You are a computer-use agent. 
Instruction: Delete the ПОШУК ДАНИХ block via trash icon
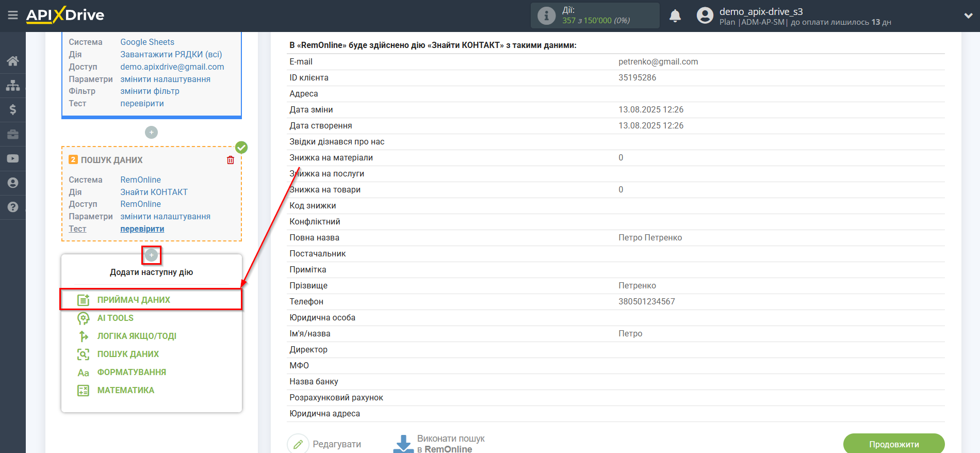tap(231, 160)
